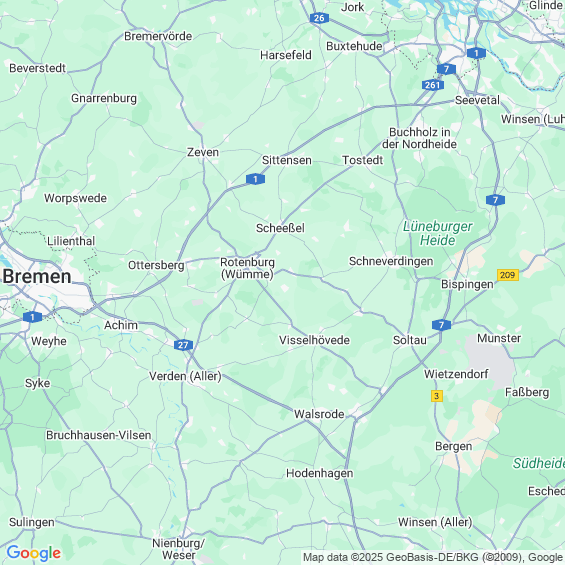Click the Verden (Aller) label

click(x=185, y=376)
